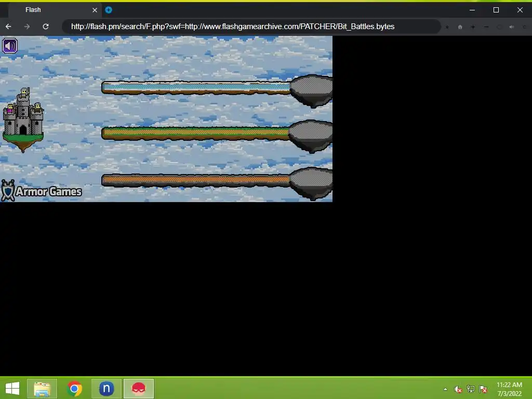532x399 pixels.
Task: Choose the icy blue top lane
Action: (x=196, y=87)
